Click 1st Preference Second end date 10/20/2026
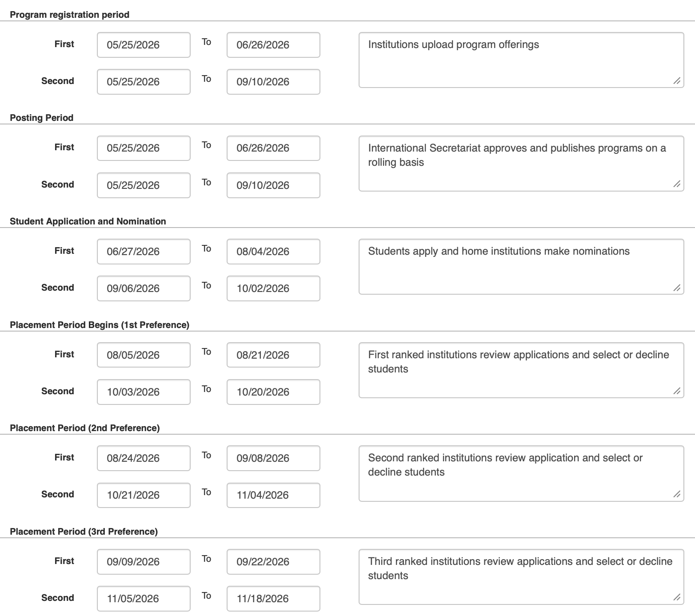Viewport: 695px width, 616px height. tap(273, 392)
